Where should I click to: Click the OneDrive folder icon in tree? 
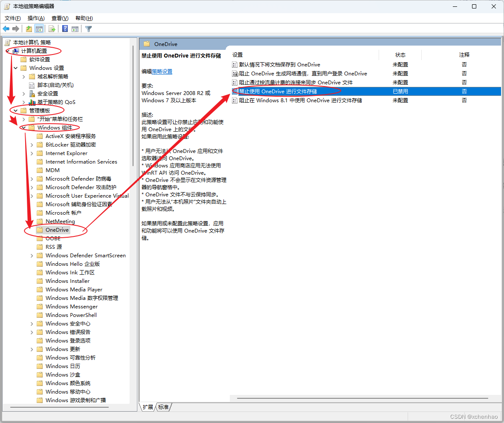pyautogui.click(x=40, y=230)
